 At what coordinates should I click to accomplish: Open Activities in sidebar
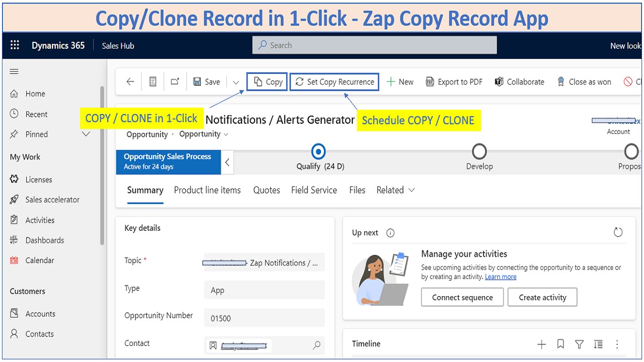click(40, 220)
